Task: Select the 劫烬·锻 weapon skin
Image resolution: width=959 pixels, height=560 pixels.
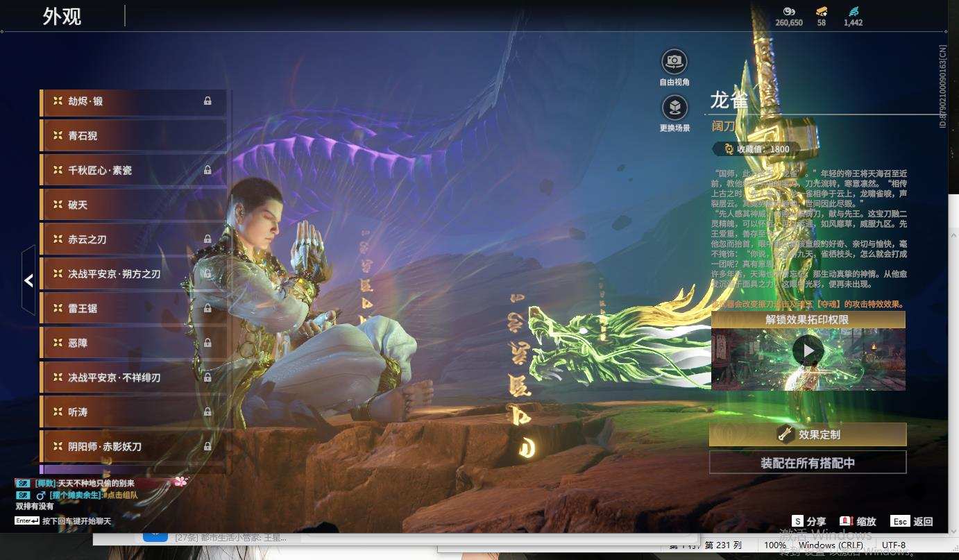Action: [x=133, y=101]
